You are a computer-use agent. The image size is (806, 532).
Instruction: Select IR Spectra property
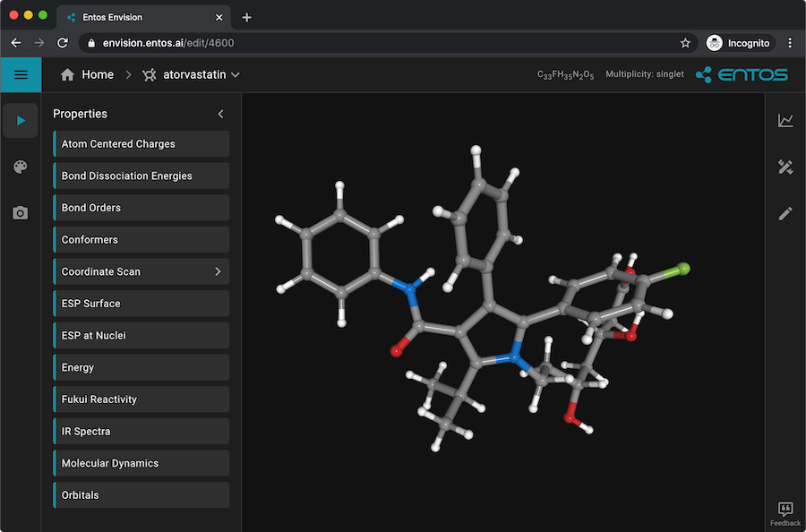coord(141,432)
